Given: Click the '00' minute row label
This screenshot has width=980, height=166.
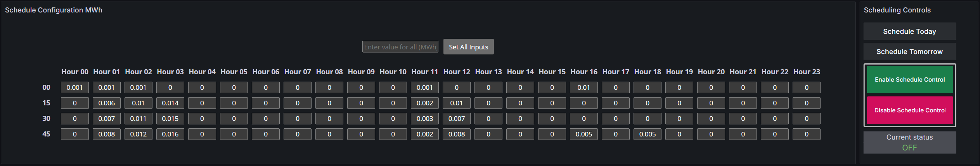Looking at the screenshot, I should tap(46, 87).
